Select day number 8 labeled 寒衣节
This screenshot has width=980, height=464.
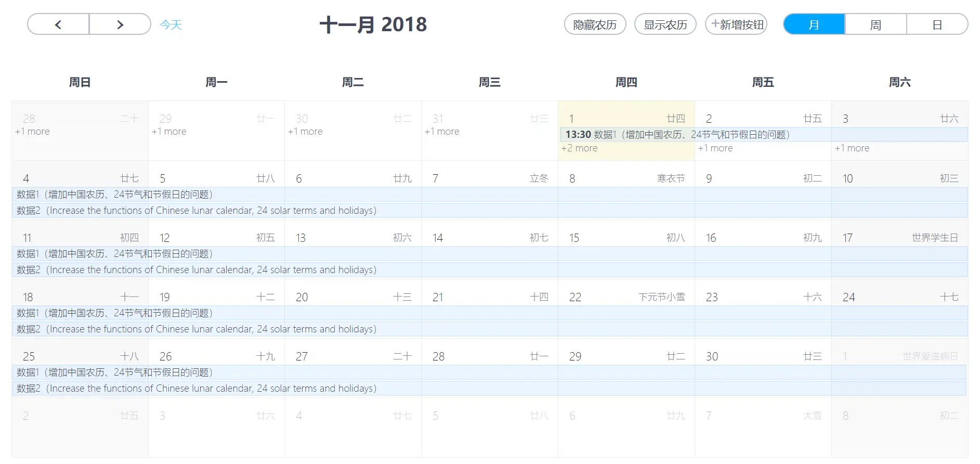tap(572, 179)
